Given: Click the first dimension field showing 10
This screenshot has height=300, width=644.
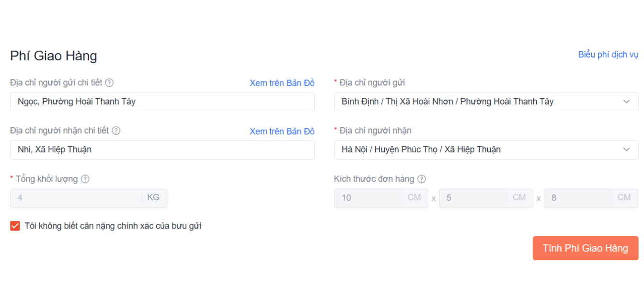Looking at the screenshot, I should [369, 198].
